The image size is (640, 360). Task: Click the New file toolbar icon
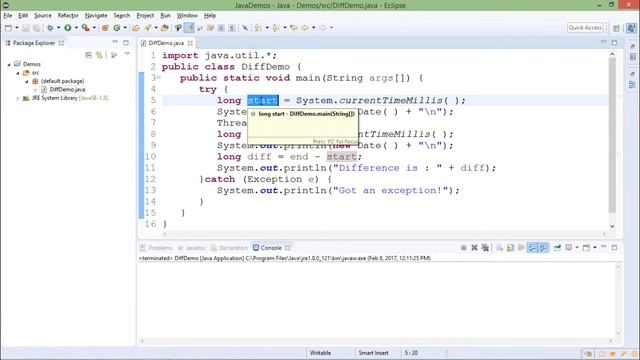[8, 28]
